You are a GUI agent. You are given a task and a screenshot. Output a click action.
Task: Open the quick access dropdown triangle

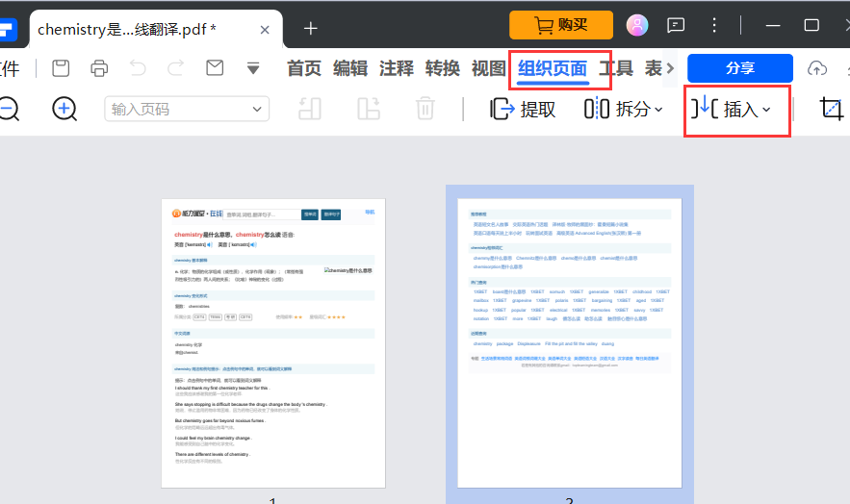tap(252, 68)
